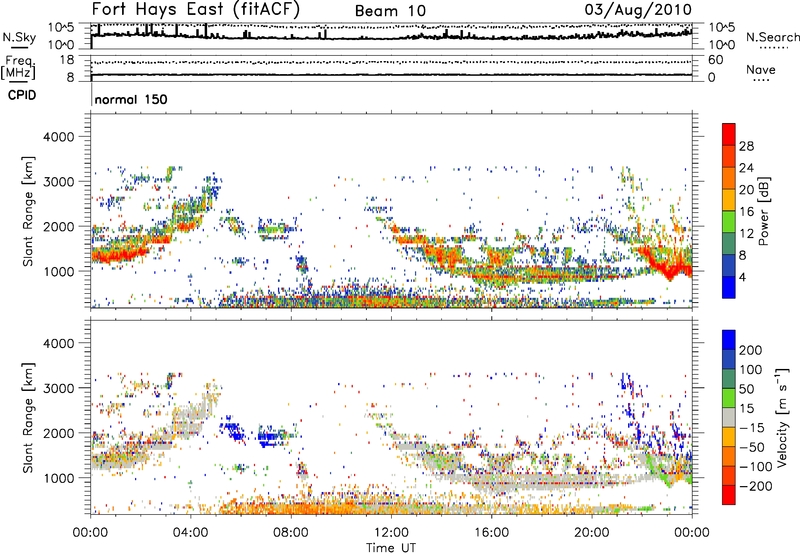The height and width of the screenshot is (554, 800).
Task: Click the 'N.Search' legend label
Action: tap(772, 37)
